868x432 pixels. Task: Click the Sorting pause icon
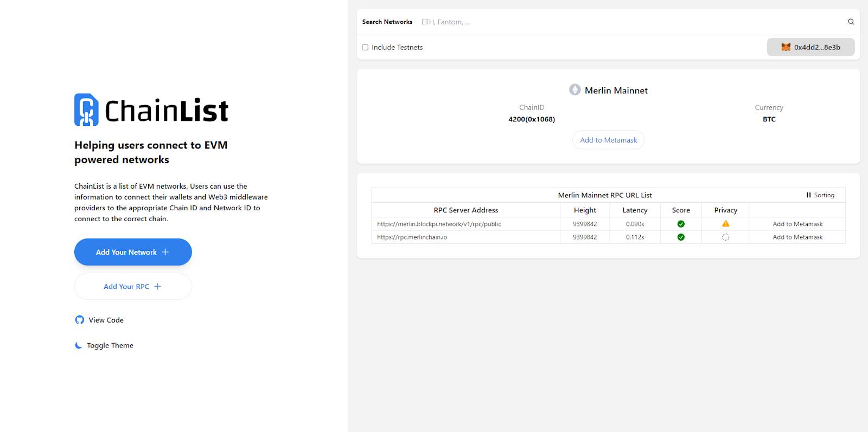pos(808,195)
